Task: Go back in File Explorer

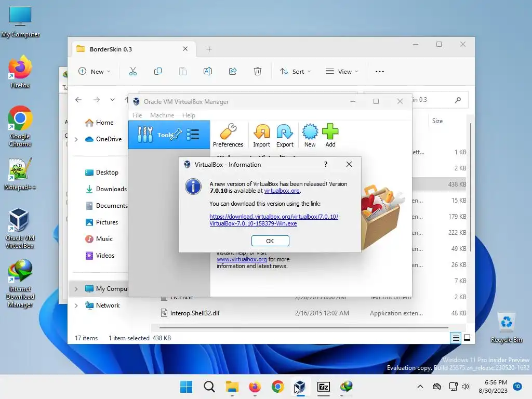Action: click(x=78, y=100)
